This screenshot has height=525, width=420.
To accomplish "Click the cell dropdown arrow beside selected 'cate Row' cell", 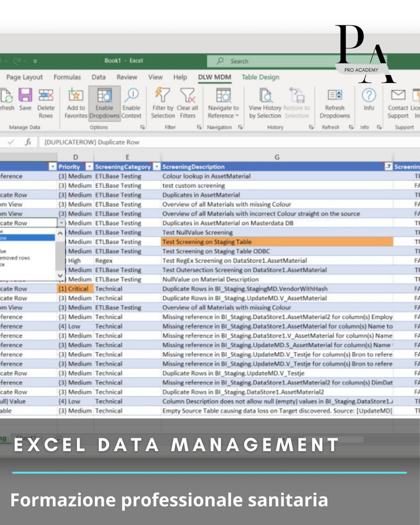I will (x=62, y=223).
